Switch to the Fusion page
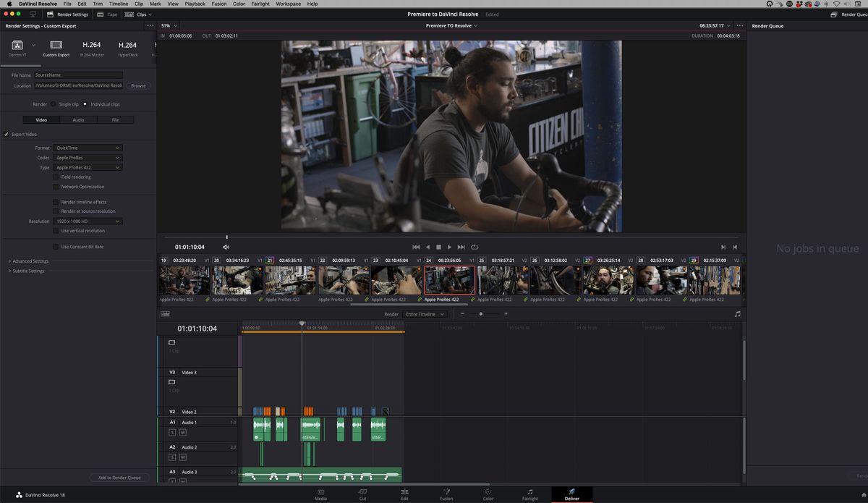The height and width of the screenshot is (503, 868). [x=446, y=496]
